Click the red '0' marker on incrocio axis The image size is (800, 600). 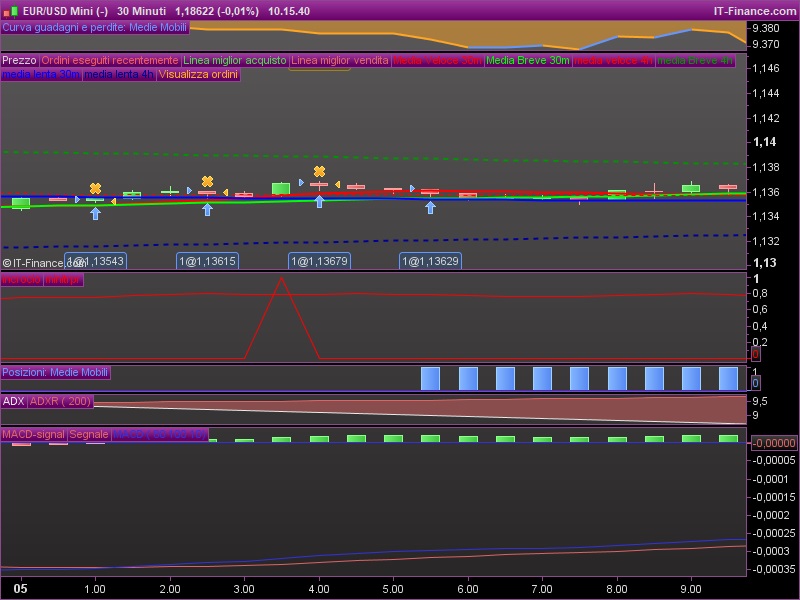pos(756,354)
